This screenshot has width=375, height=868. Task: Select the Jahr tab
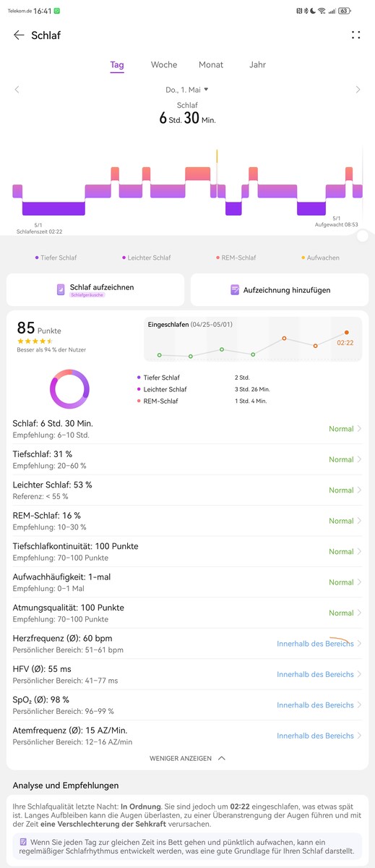[x=257, y=64]
